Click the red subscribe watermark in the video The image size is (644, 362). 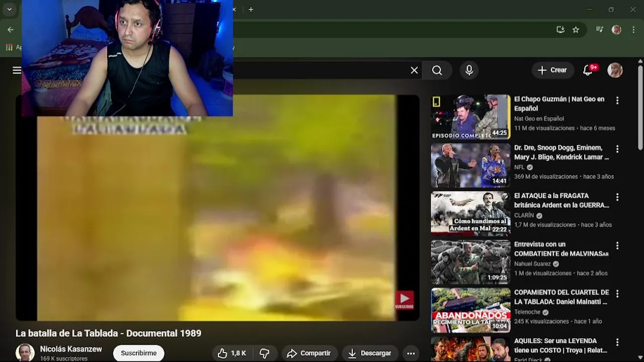point(404,300)
